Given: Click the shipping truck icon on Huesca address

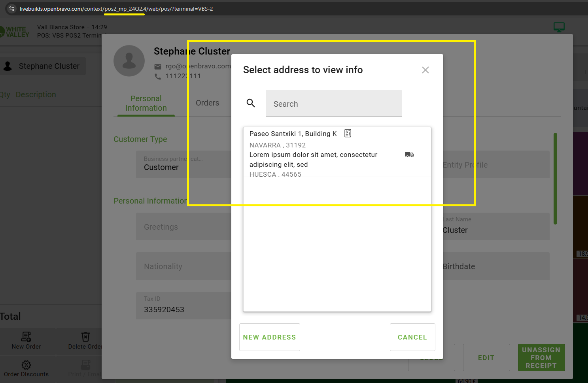Looking at the screenshot, I should (x=409, y=155).
